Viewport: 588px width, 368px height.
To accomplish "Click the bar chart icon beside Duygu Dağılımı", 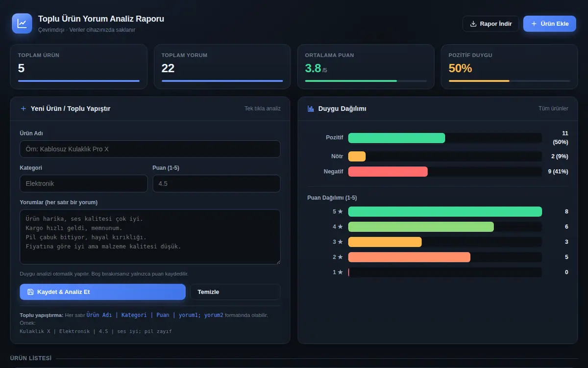I will click(311, 108).
